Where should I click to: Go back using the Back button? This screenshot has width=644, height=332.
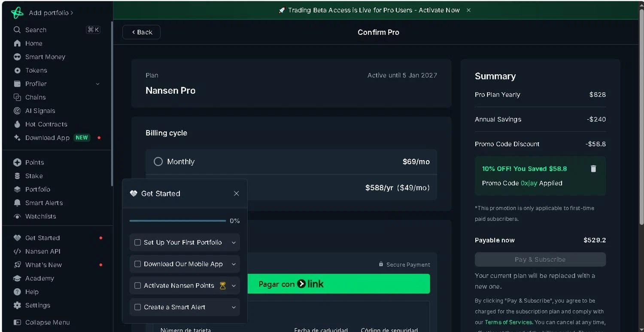tap(141, 32)
